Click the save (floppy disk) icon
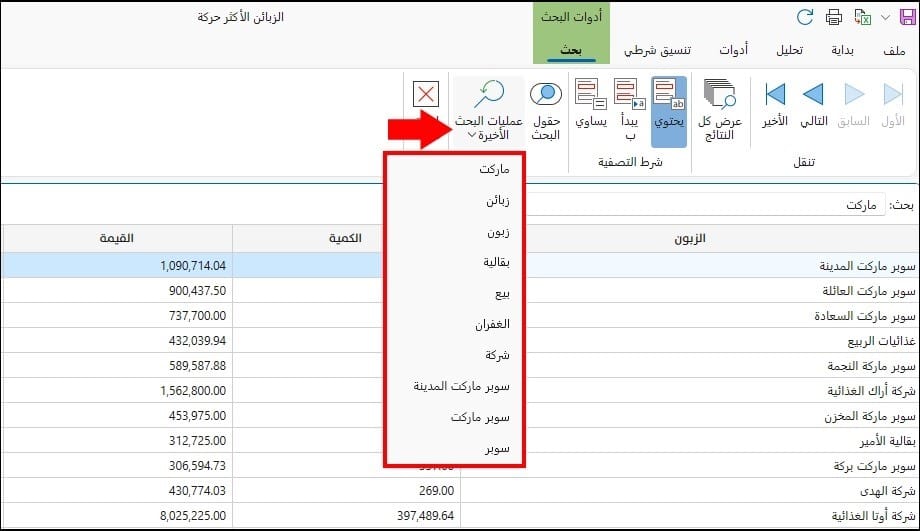 point(907,17)
